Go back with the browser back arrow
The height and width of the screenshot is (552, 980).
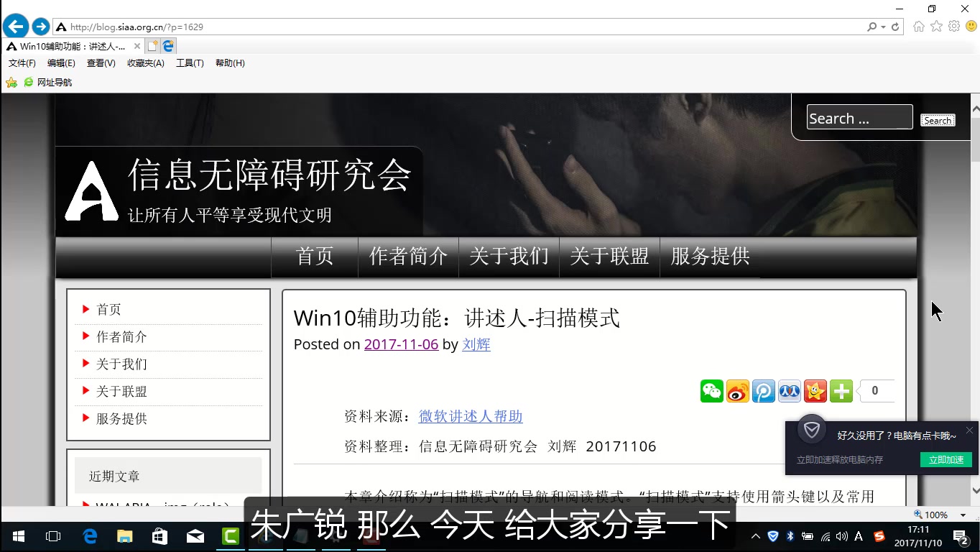pyautogui.click(x=16, y=27)
